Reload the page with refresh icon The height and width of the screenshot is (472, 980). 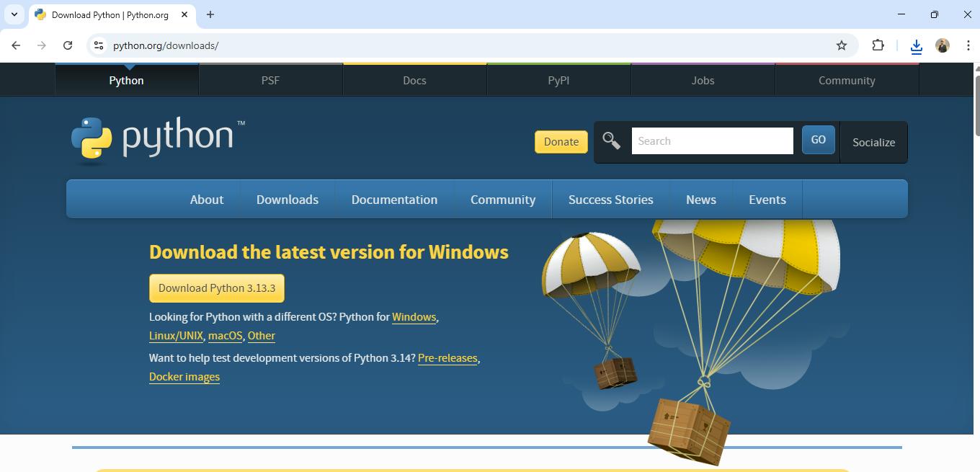click(x=68, y=45)
